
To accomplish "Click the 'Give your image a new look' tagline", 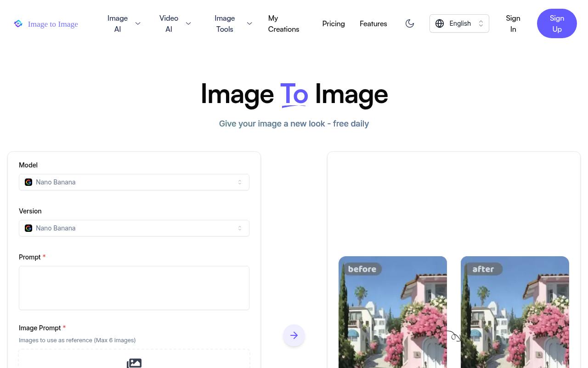I will (294, 124).
